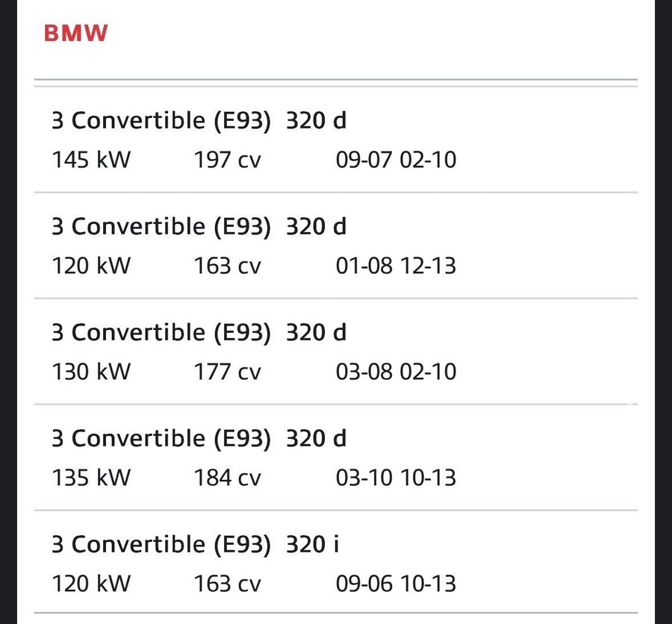The height and width of the screenshot is (624, 672).
Task: Select 163 cv in the 320 i entry
Action: point(227,584)
